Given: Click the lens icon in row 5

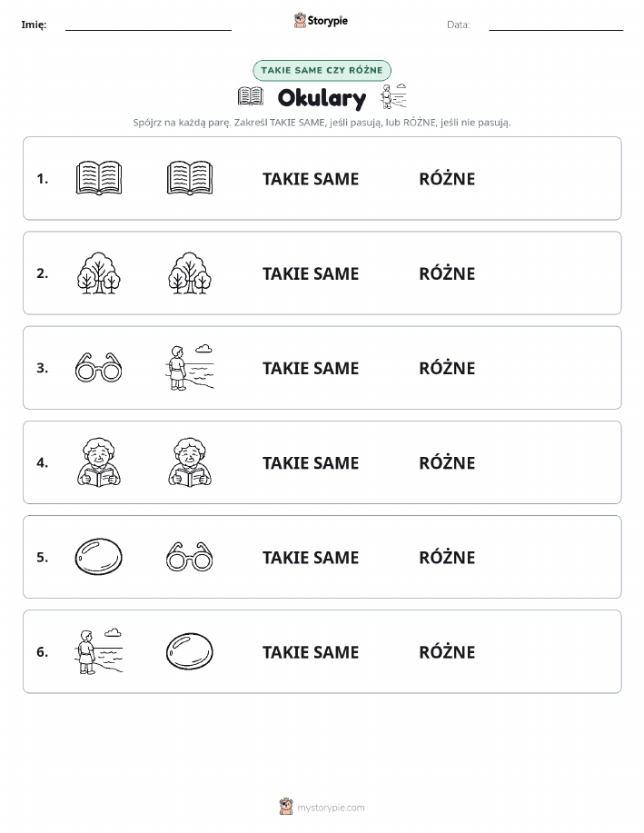Looking at the screenshot, I should click(99, 557).
